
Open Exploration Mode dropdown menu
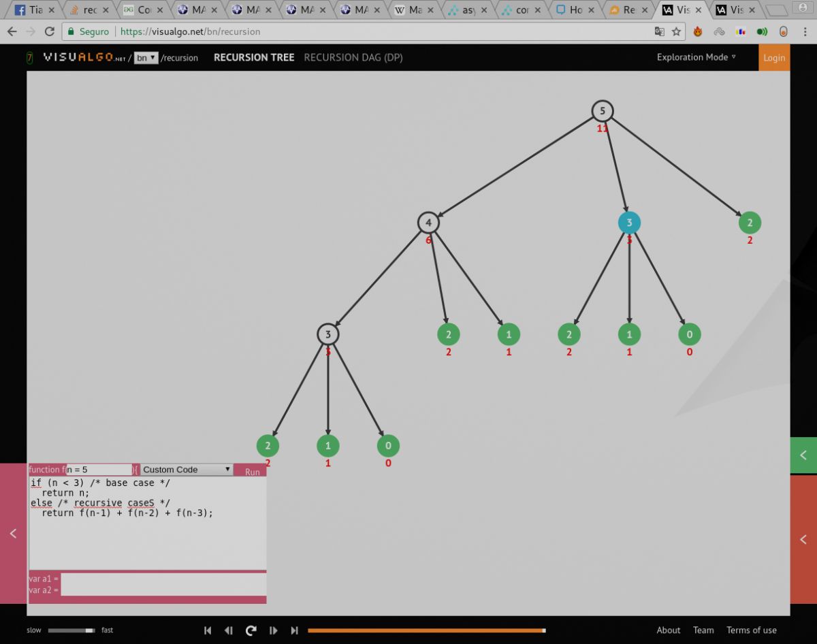tap(696, 57)
